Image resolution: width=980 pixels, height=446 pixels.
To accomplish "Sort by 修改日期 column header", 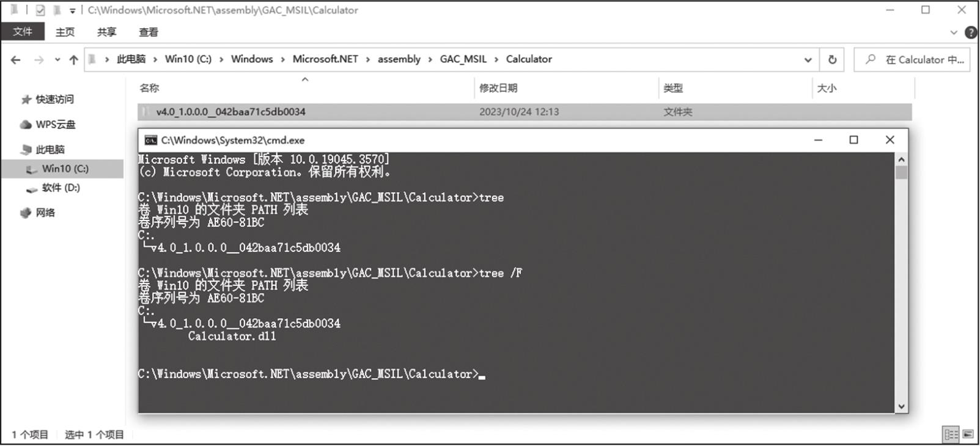I will click(498, 88).
